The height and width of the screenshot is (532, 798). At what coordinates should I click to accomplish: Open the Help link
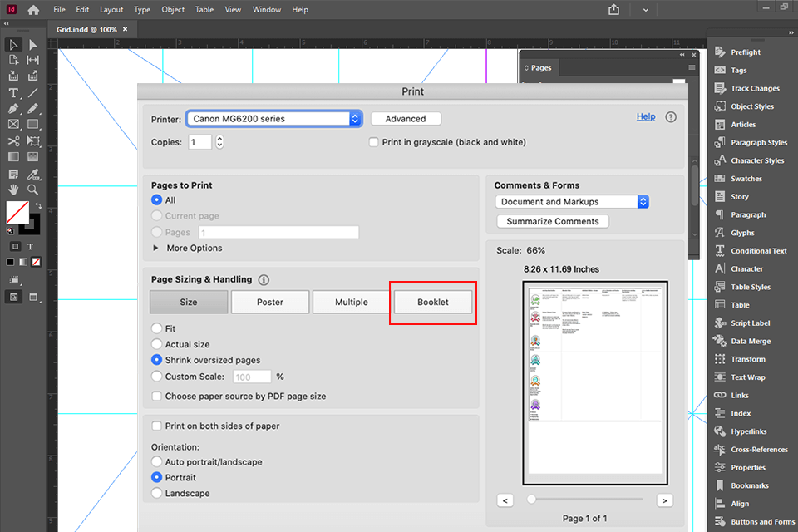coord(645,116)
